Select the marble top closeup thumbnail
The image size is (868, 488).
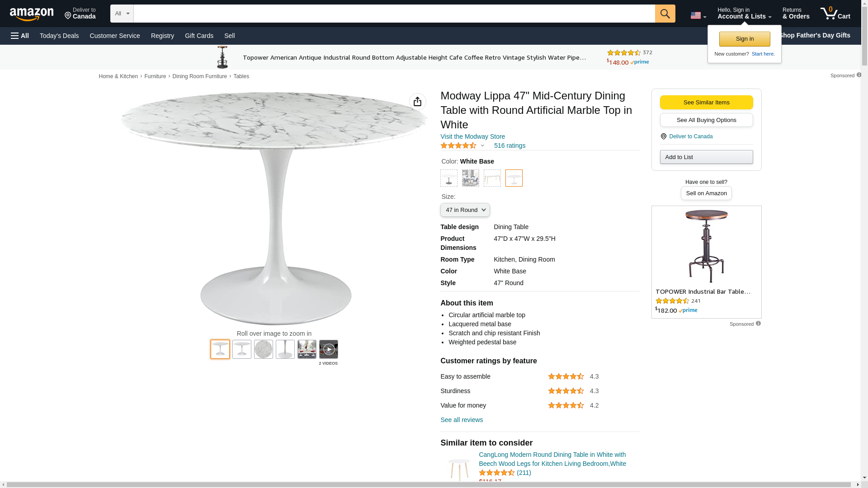[x=263, y=349]
